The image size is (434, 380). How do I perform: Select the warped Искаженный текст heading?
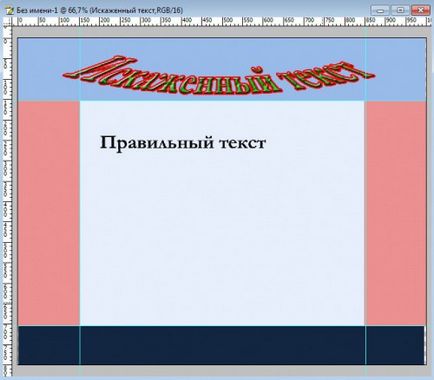tap(218, 76)
